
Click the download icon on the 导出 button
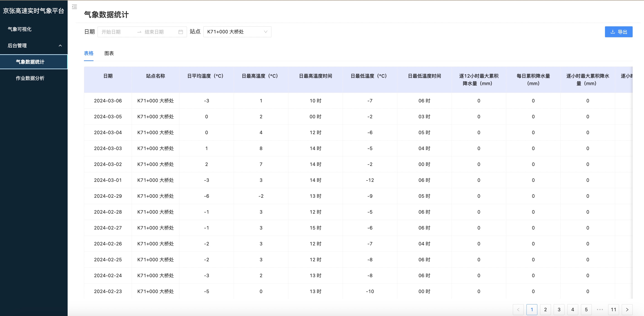pyautogui.click(x=613, y=32)
